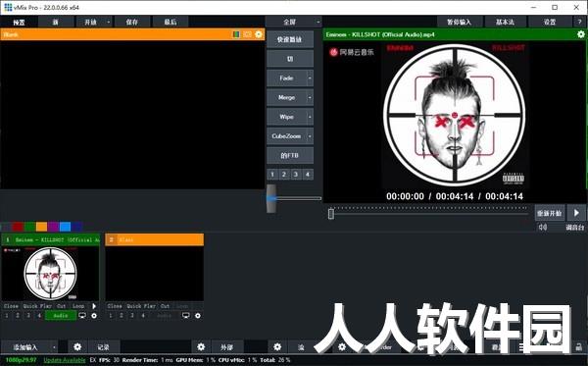Click 保存 in top bar

point(131,23)
